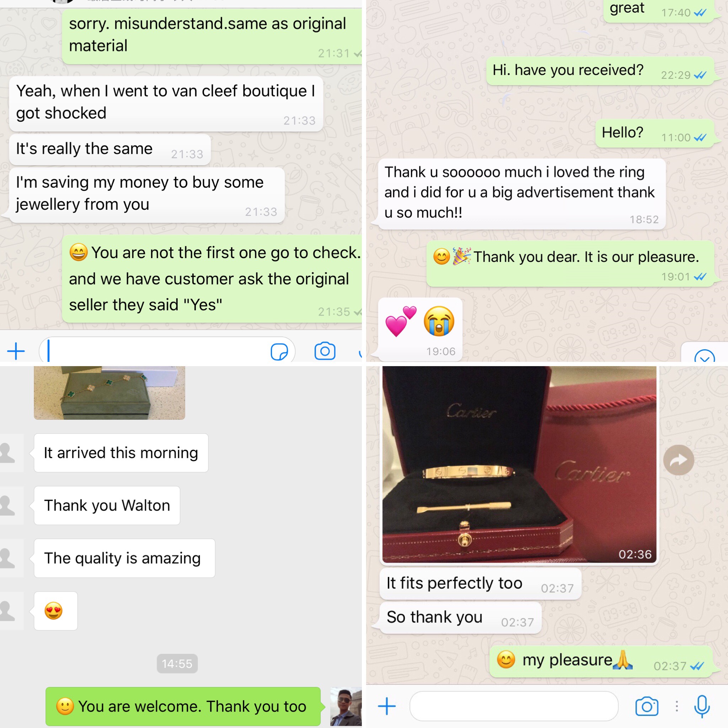Open the sticker icon inside the message field
728x728 pixels.
279,352
